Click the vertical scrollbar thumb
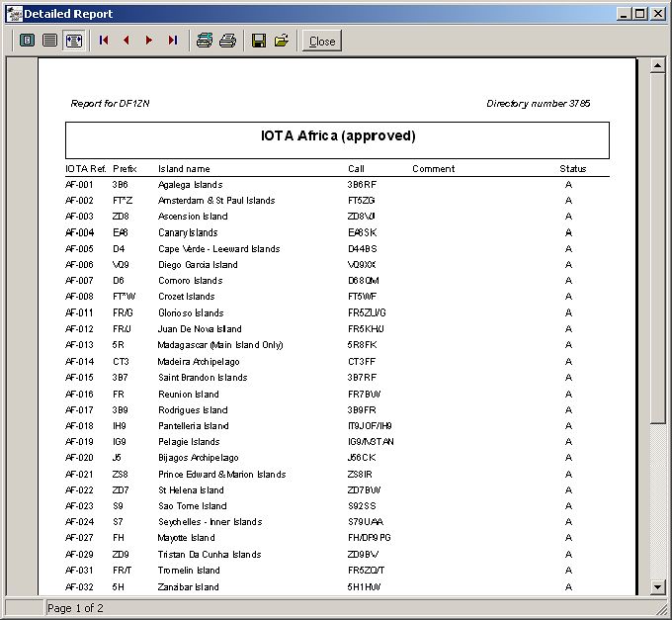The image size is (672, 620). pos(657,248)
